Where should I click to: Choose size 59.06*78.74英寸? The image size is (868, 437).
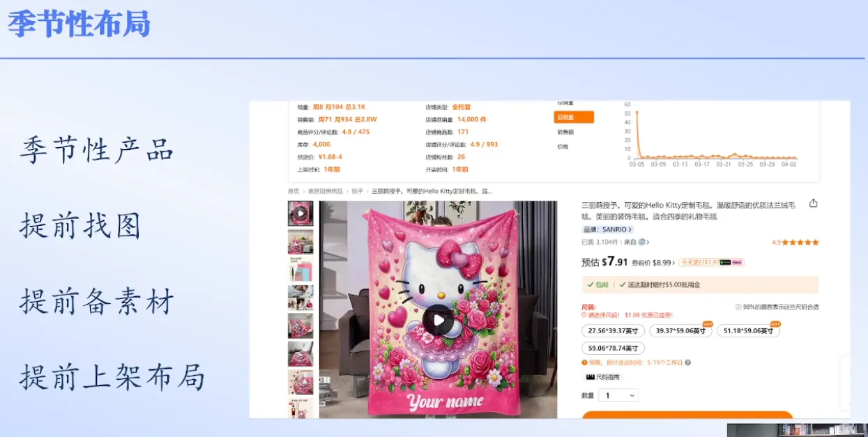(613, 348)
